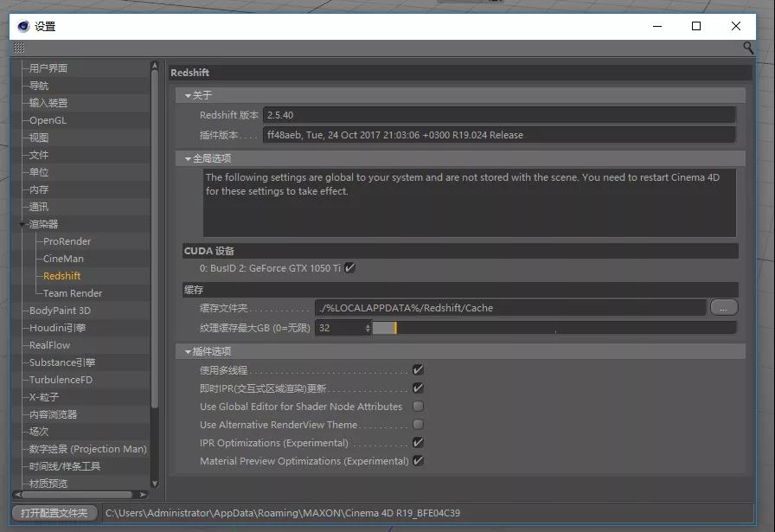Enable Use Alternative RenderView Theme checkbox
The height and width of the screenshot is (532, 775).
[x=418, y=425]
